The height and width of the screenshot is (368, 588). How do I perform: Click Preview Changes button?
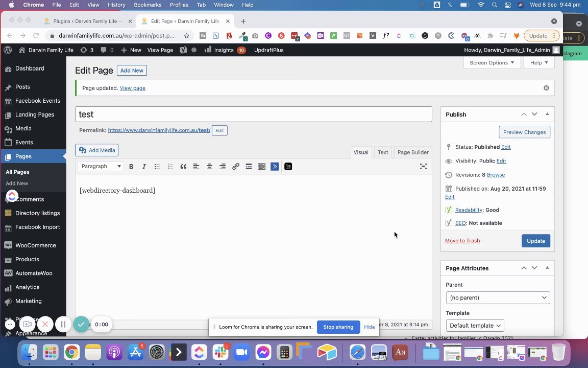point(524,132)
